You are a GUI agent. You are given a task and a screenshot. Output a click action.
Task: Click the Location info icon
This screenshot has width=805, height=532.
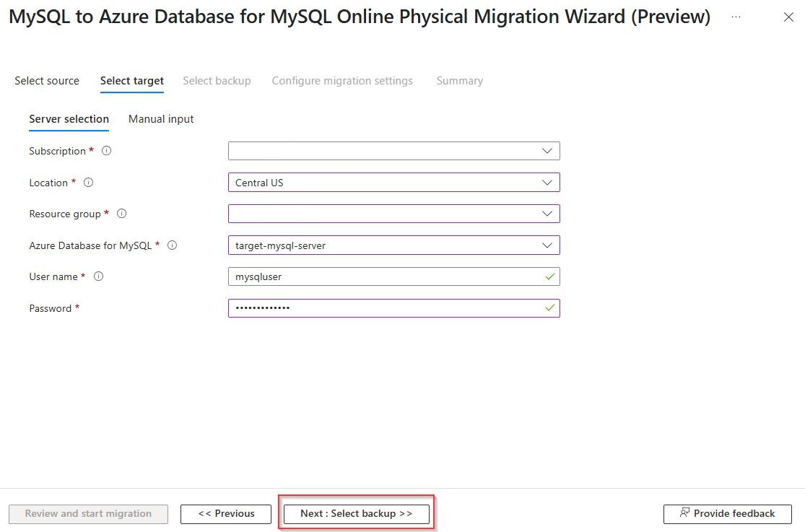tap(88, 183)
